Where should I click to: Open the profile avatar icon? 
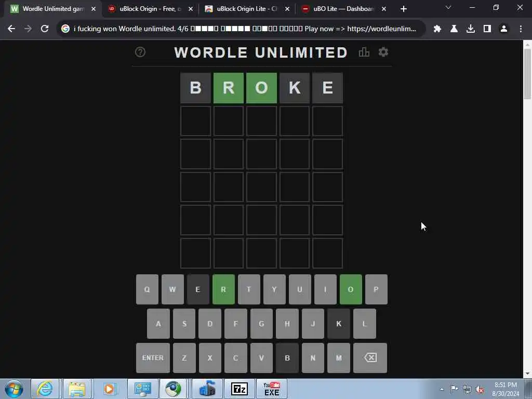(x=504, y=29)
